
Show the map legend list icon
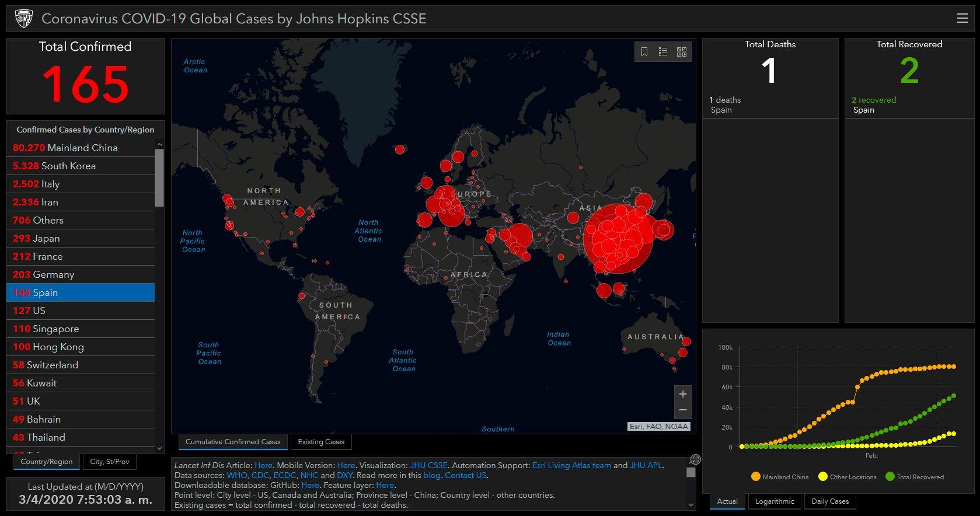click(x=663, y=52)
